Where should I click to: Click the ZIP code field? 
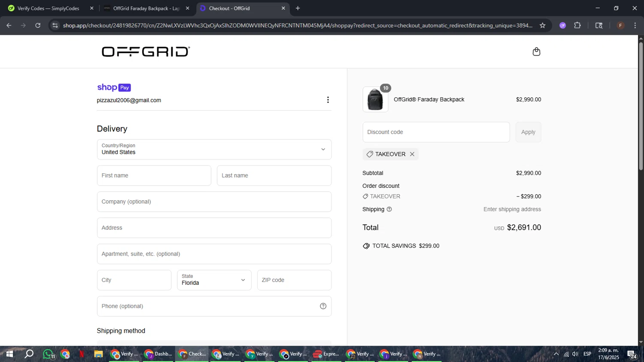(x=294, y=280)
